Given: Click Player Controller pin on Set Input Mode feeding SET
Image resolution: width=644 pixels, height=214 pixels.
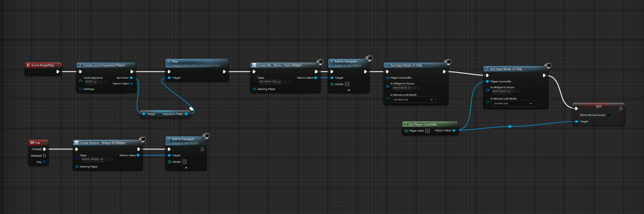Looking at the screenshot, I should click(x=487, y=81).
